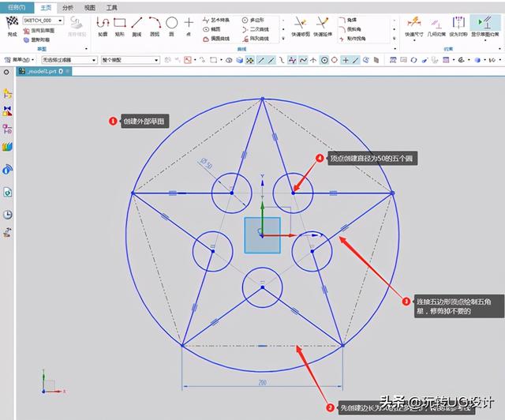The image size is (505, 420).
Task: Select the Profile (轮廓) curve tool
Action: click(x=103, y=26)
